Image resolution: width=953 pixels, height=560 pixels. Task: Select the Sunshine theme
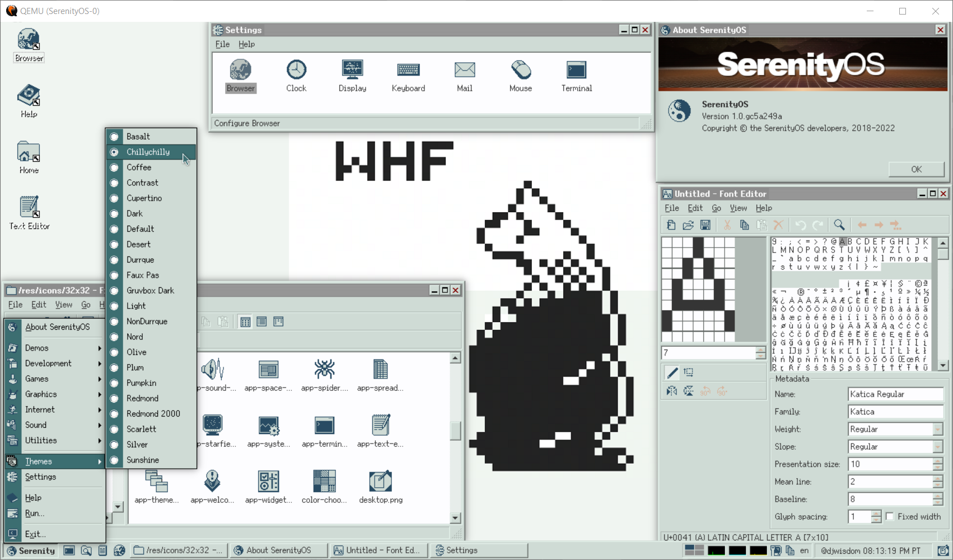pos(151,460)
